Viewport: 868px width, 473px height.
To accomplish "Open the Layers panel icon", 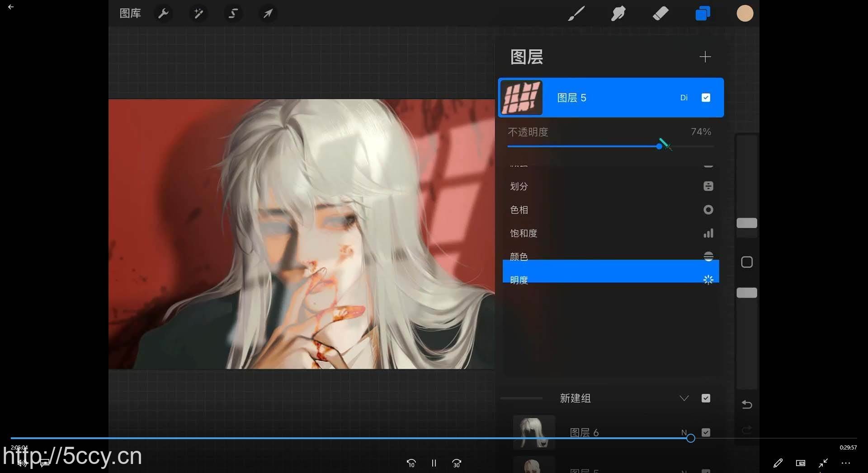I will tap(702, 13).
